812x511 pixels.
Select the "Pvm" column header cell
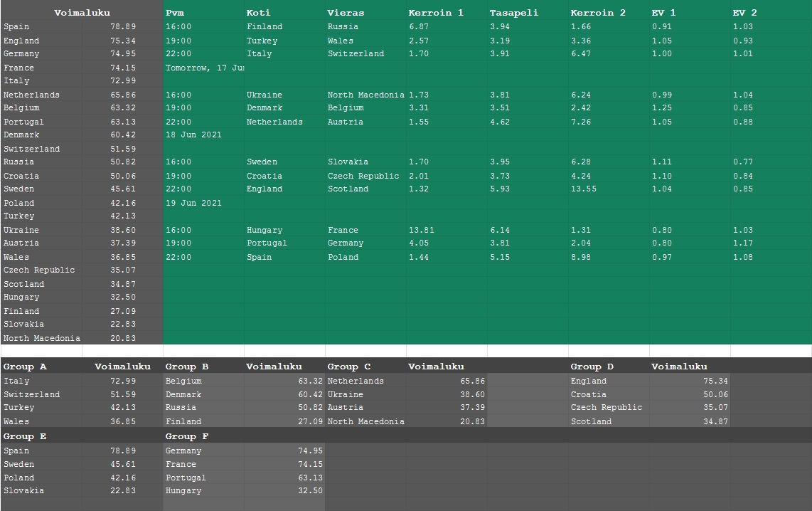174,13
